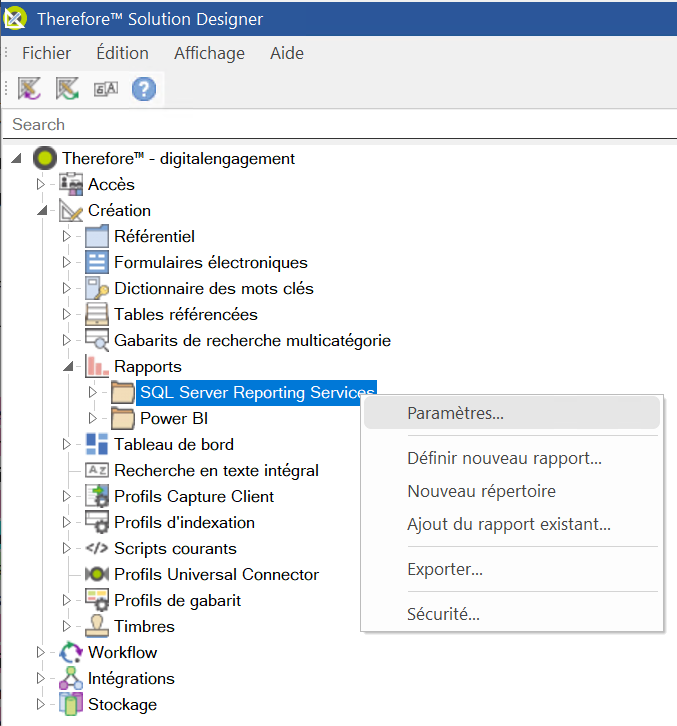Viewport: 677px width, 726px height.
Task: Select the 'Profils Universal Connector' label
Action: [x=216, y=574]
